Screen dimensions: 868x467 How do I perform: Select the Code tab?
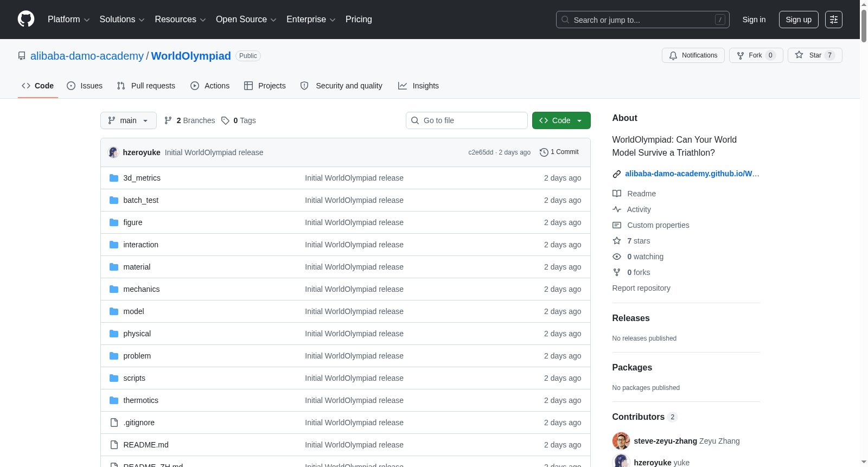(38, 86)
